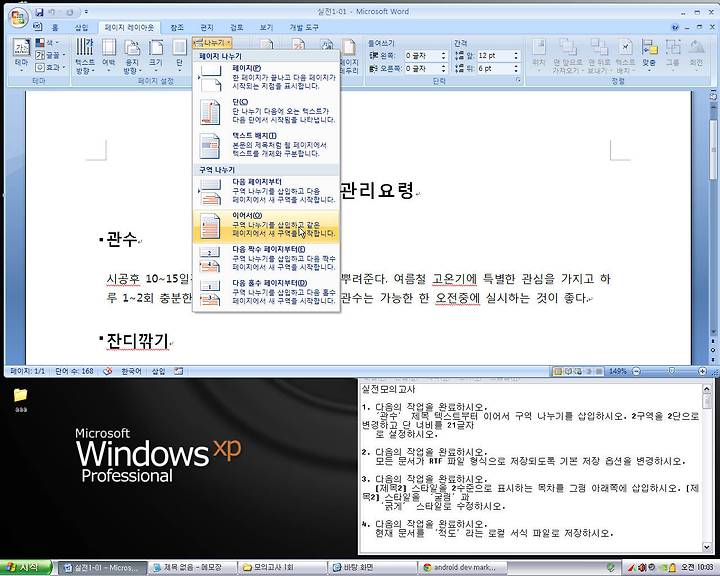
Task: Open Word help icon
Action: click(675, 28)
